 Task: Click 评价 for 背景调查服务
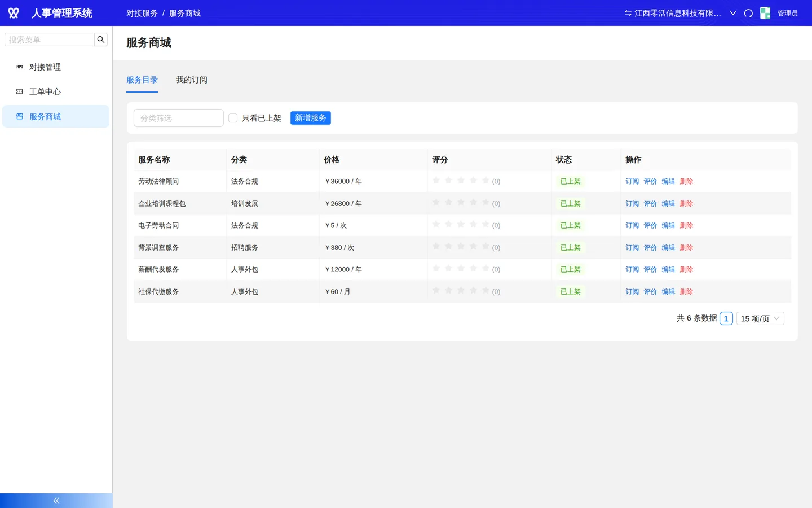(x=650, y=247)
